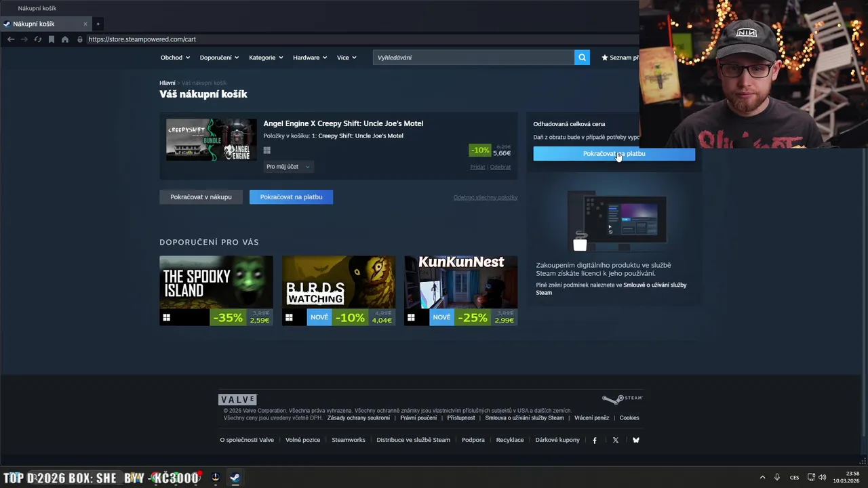Click the browser forward arrow

[24, 39]
